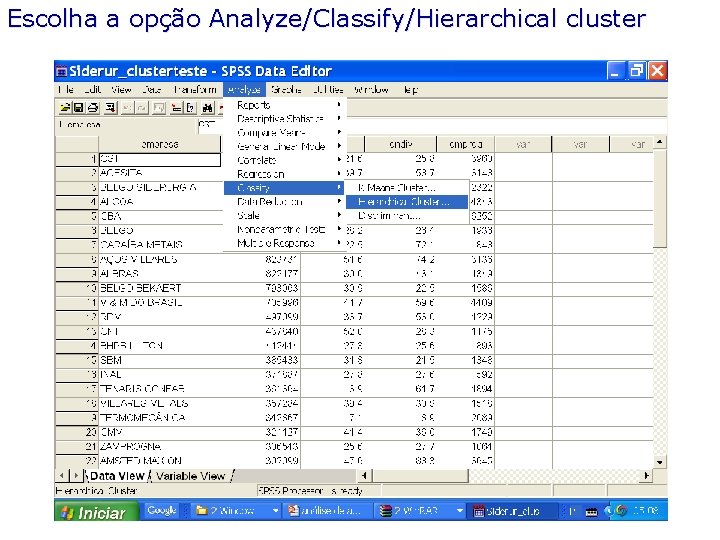Open the Edit menu
This screenshot has width=720, height=540.
pyautogui.click(x=92, y=90)
